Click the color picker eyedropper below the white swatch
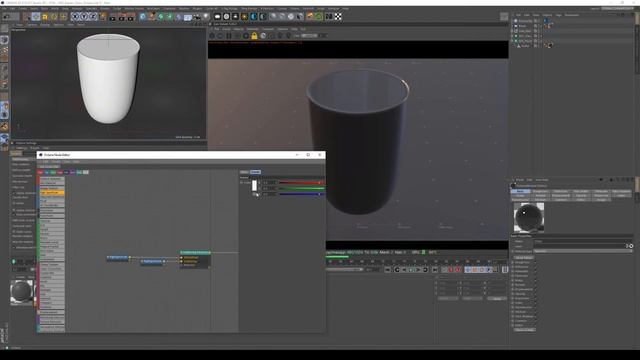 (256, 194)
